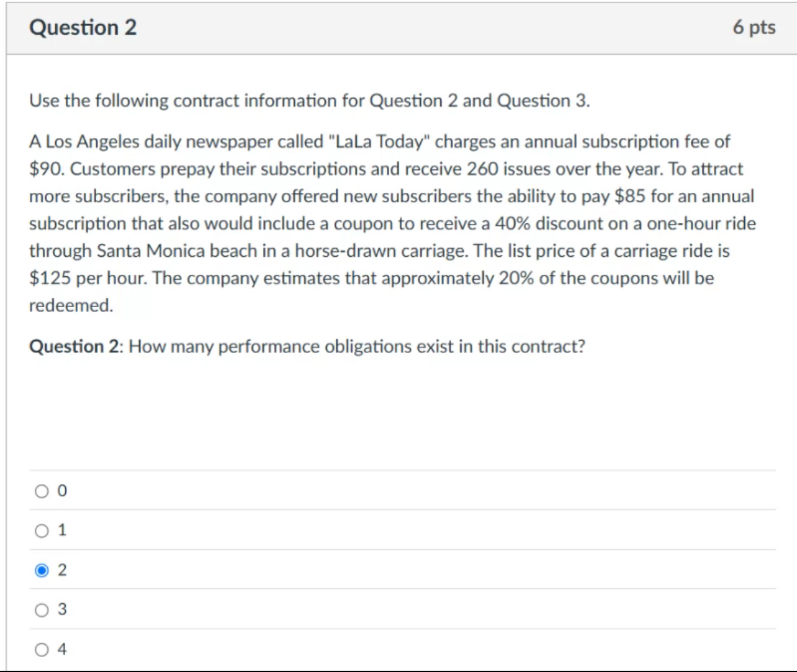
Task: Select the radio button for answer 0
Action: [x=41, y=490]
